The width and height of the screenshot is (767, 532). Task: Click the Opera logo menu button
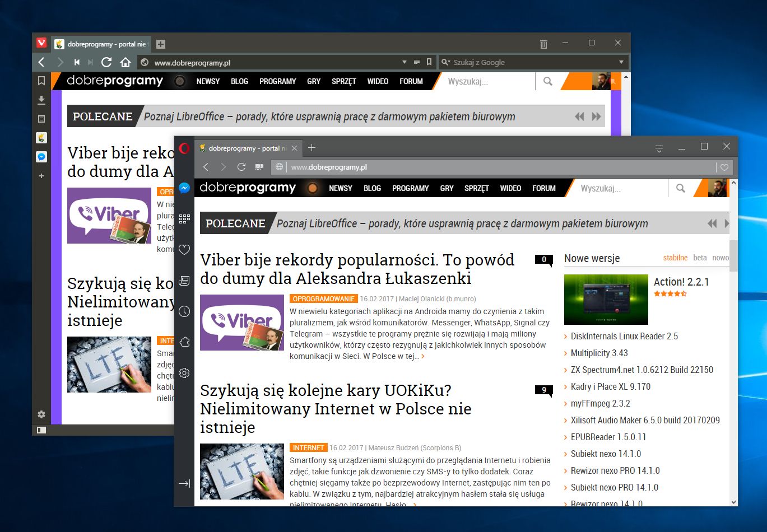[184, 148]
